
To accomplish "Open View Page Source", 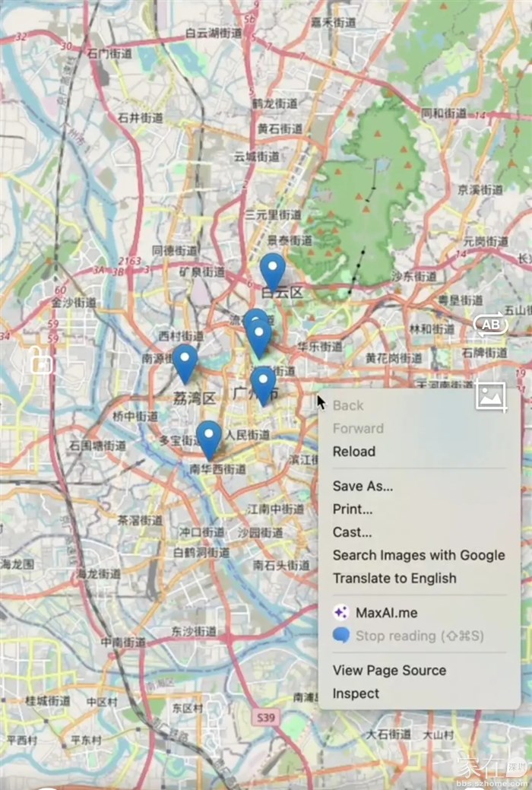I will [x=389, y=671].
